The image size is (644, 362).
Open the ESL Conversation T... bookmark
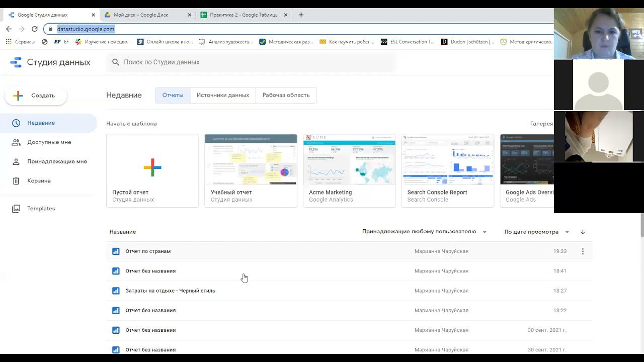tap(408, 42)
